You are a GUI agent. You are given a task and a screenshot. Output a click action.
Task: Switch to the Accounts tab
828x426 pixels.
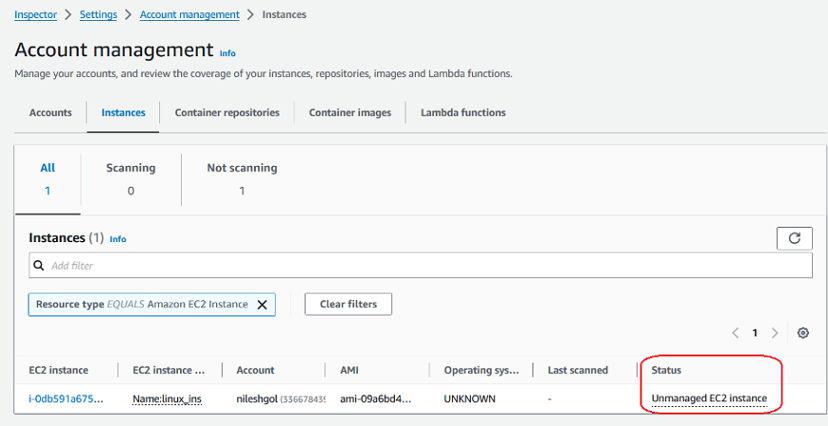(x=50, y=113)
